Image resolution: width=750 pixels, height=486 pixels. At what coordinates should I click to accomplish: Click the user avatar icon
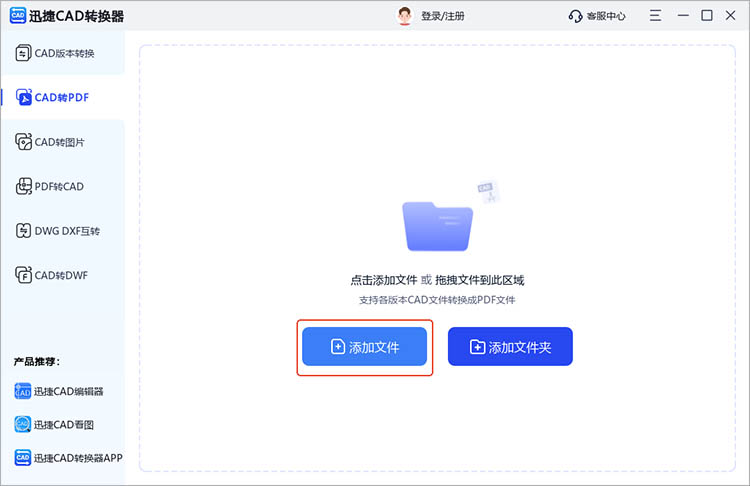coord(405,16)
